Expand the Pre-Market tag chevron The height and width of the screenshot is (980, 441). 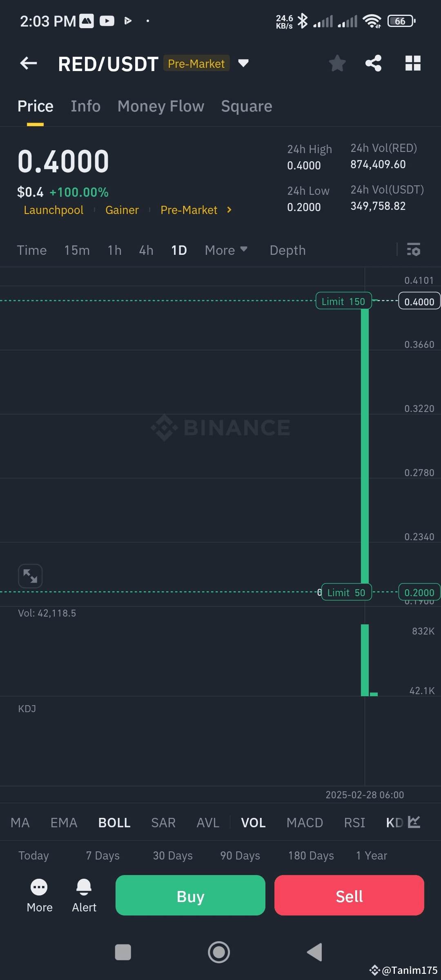click(x=229, y=209)
